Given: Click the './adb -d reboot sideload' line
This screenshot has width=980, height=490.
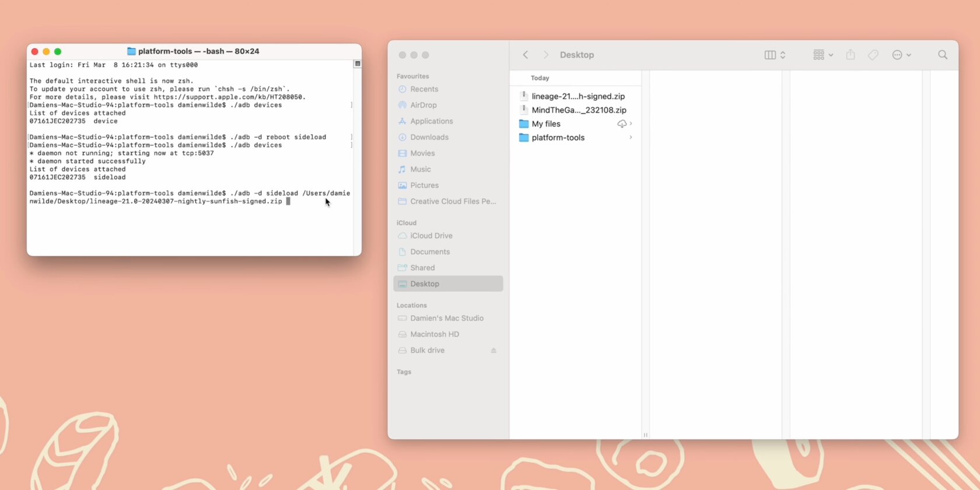Looking at the screenshot, I should coord(178,137).
